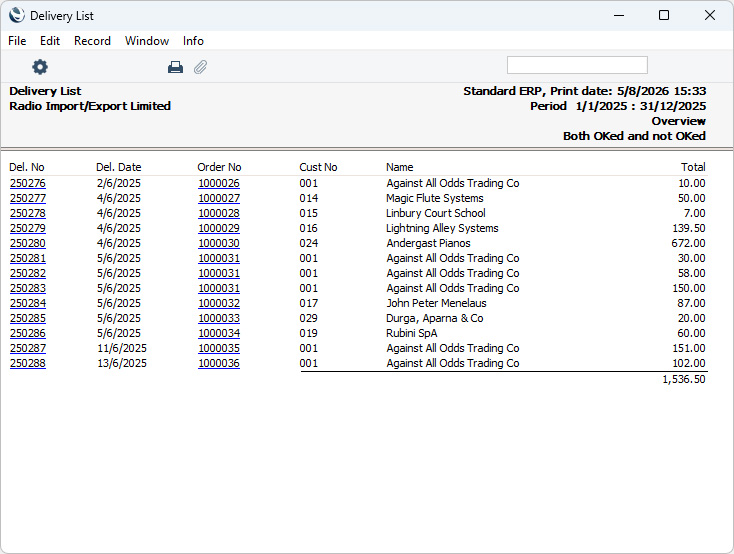Viewport: 734px width, 554px height.
Task: Click the Total column header
Action: (x=693, y=167)
